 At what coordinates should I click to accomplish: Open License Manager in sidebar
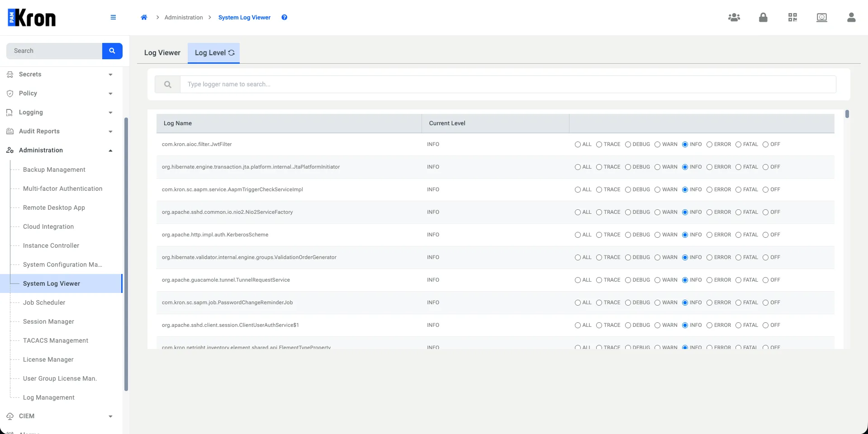point(48,359)
